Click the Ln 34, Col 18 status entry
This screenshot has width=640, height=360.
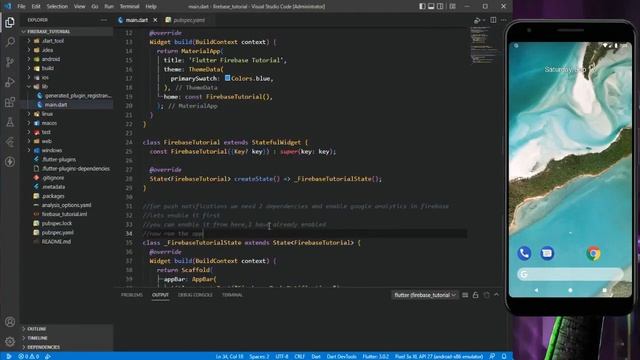[229, 356]
